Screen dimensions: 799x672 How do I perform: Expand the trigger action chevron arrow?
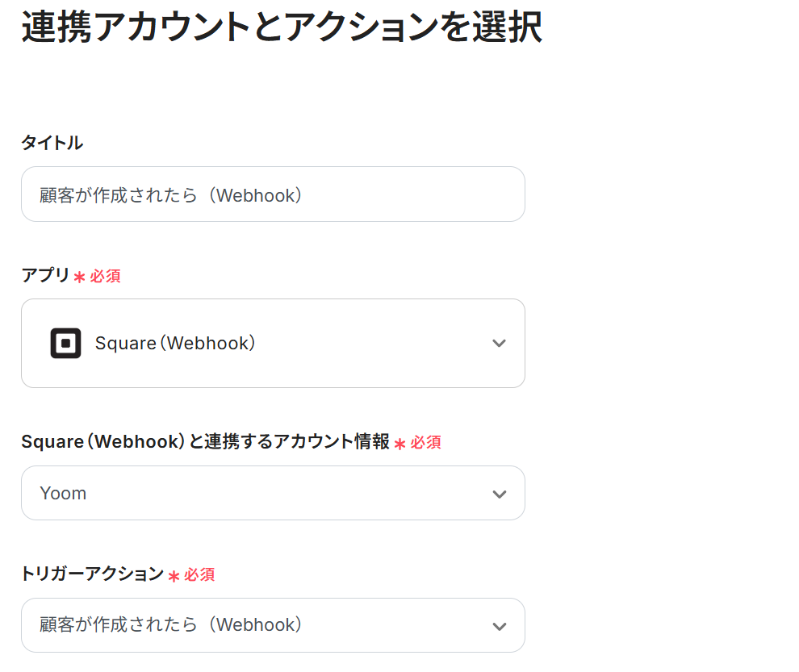pyautogui.click(x=499, y=625)
